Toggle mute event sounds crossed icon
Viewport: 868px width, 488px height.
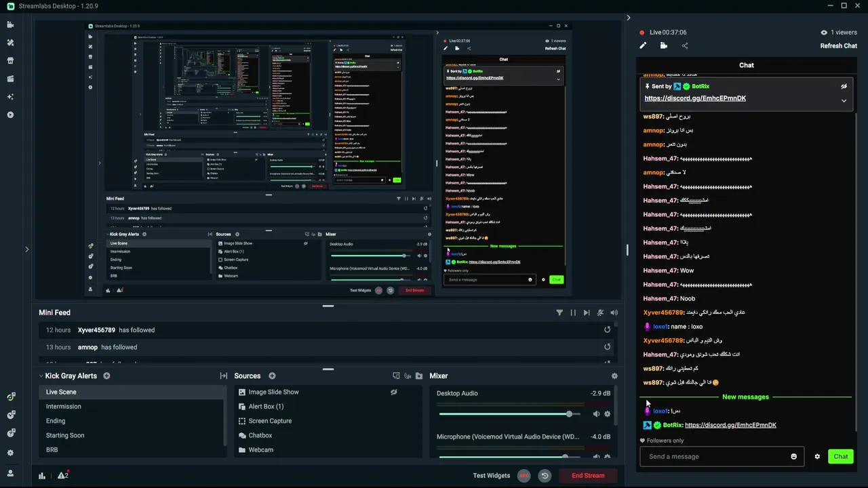point(600,312)
